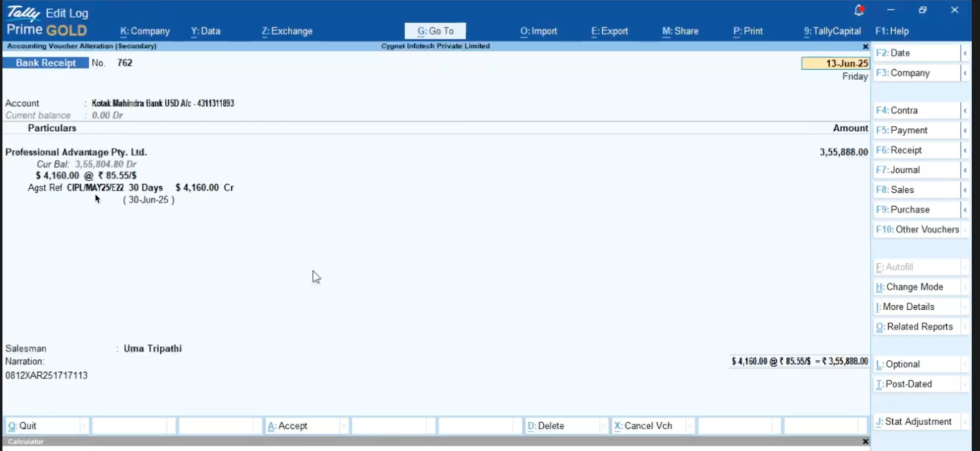Switch to F4: Contra voucher
980x451 pixels.
pos(916,111)
